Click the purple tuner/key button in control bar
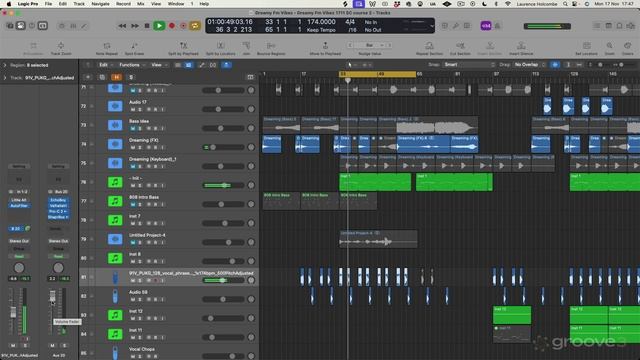The height and width of the screenshot is (360, 640). [x=486, y=26]
